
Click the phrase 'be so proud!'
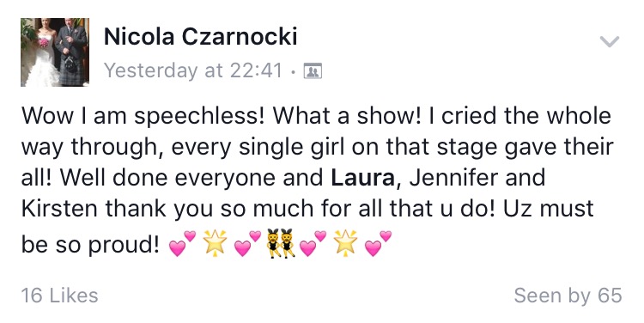coord(90,245)
